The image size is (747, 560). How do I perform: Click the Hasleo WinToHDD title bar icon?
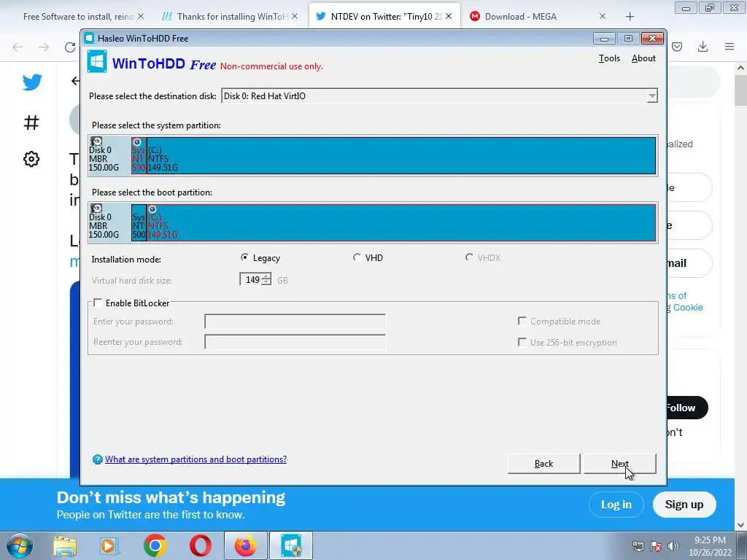[x=89, y=38]
